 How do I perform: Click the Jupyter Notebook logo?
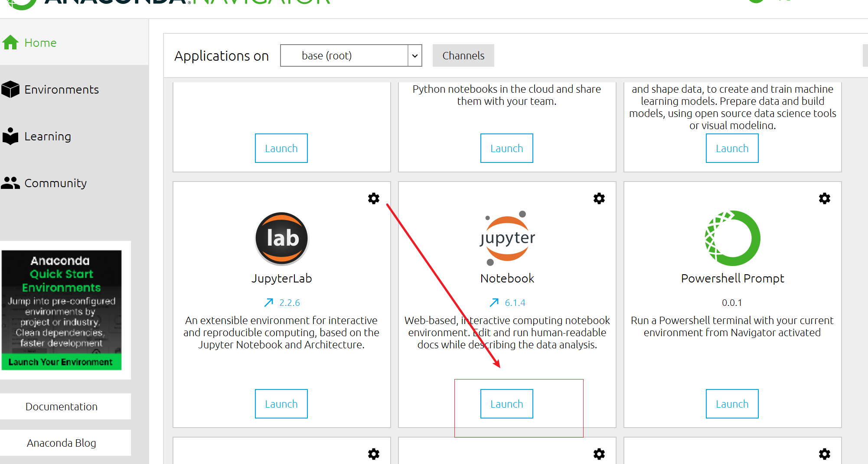coord(507,238)
